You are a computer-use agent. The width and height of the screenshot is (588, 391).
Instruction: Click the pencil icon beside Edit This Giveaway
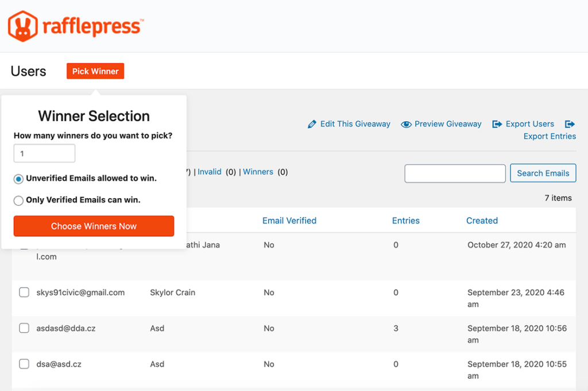[312, 123]
